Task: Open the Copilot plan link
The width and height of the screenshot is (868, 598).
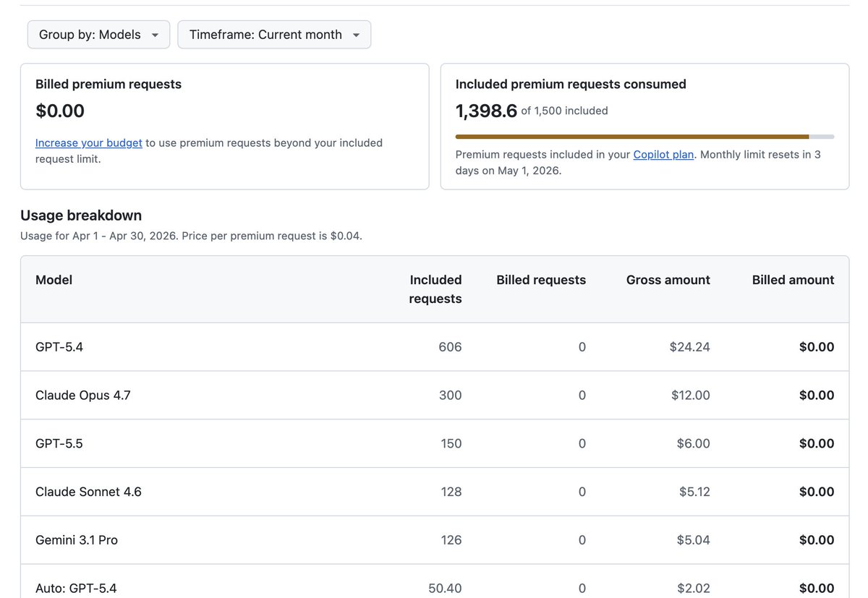Action: (663, 154)
